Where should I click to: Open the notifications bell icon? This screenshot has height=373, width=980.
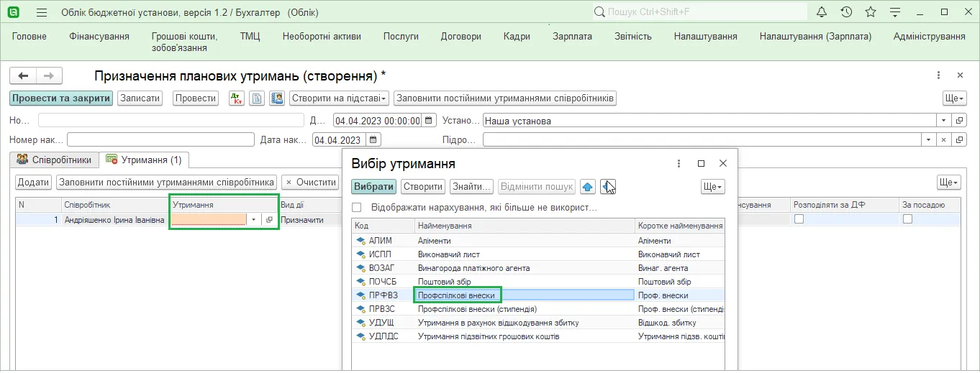pyautogui.click(x=822, y=12)
